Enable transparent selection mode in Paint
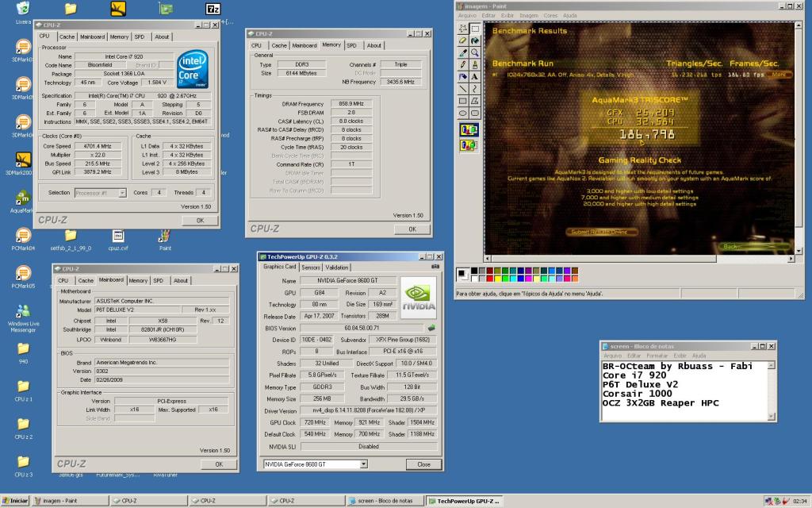The height and width of the screenshot is (508, 812). point(469,145)
